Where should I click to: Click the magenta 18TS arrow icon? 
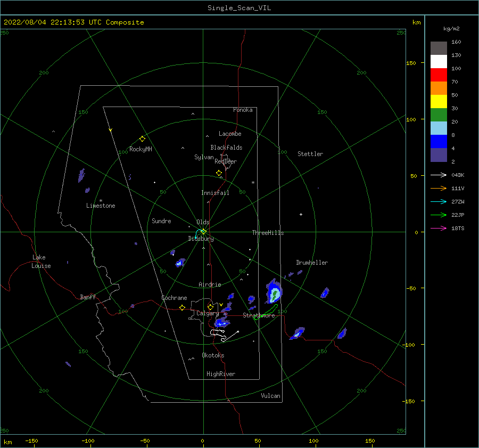point(439,228)
